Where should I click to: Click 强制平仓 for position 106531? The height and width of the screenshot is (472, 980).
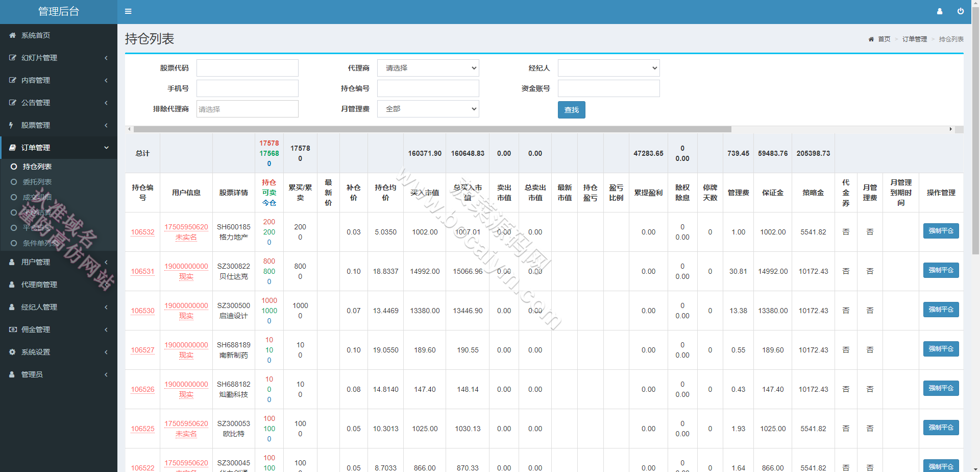(x=941, y=270)
